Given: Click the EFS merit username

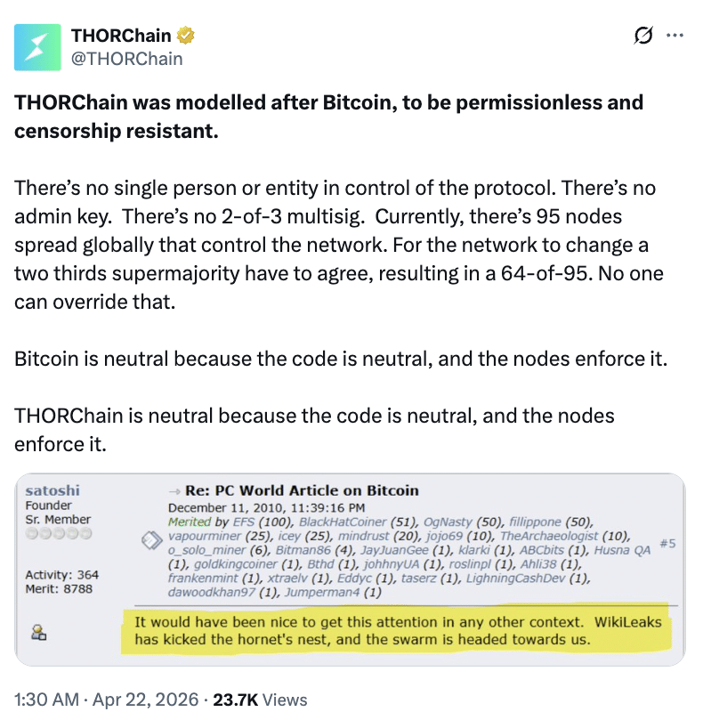Looking at the screenshot, I should click(243, 522).
